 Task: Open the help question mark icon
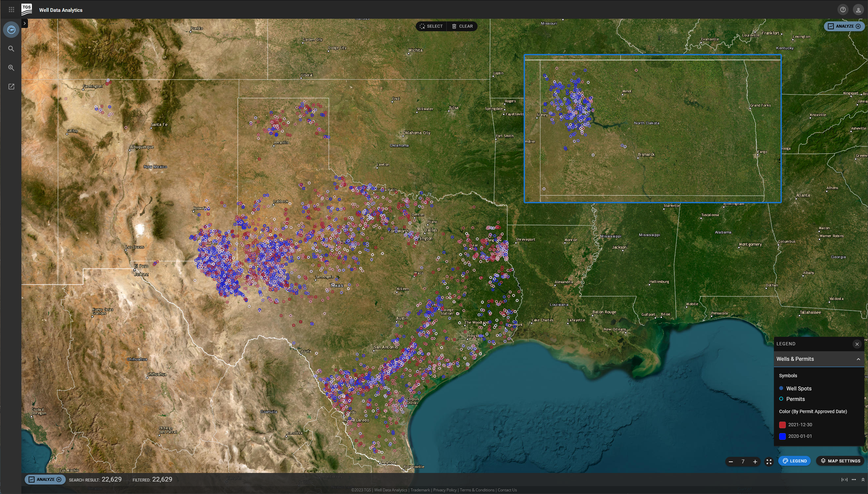(x=843, y=10)
